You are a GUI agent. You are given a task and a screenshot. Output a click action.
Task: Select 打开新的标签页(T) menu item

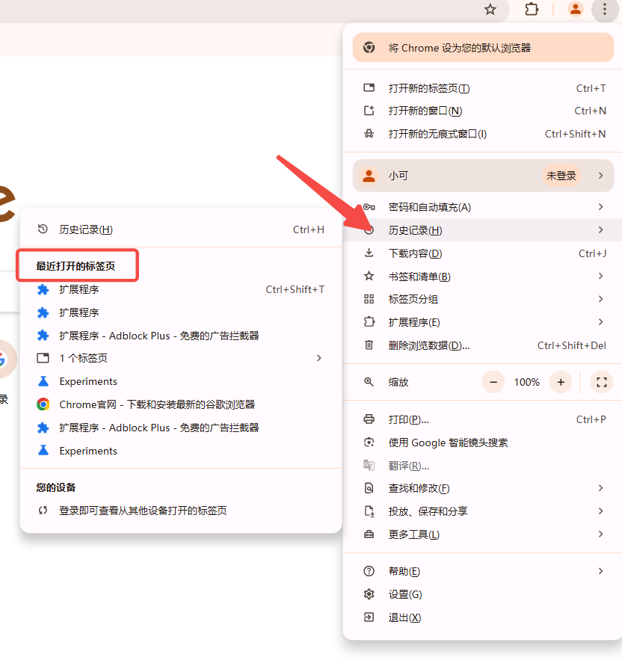click(483, 88)
